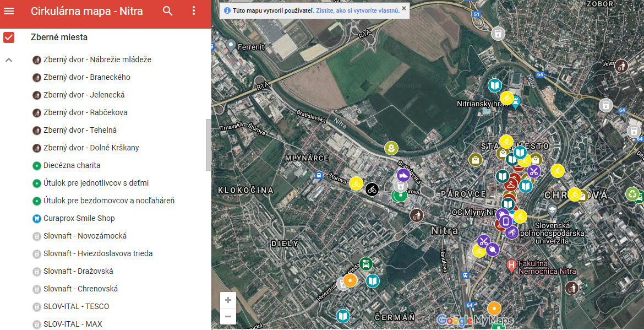The width and height of the screenshot is (644, 330).
Task: Select the Curaprox Smile Shop list icon
Action: point(36,218)
